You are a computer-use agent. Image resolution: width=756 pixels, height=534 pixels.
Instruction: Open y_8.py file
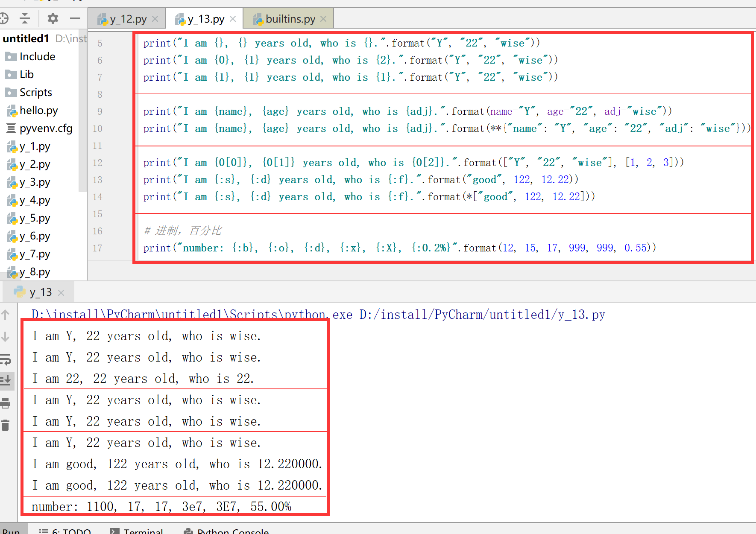click(x=29, y=272)
